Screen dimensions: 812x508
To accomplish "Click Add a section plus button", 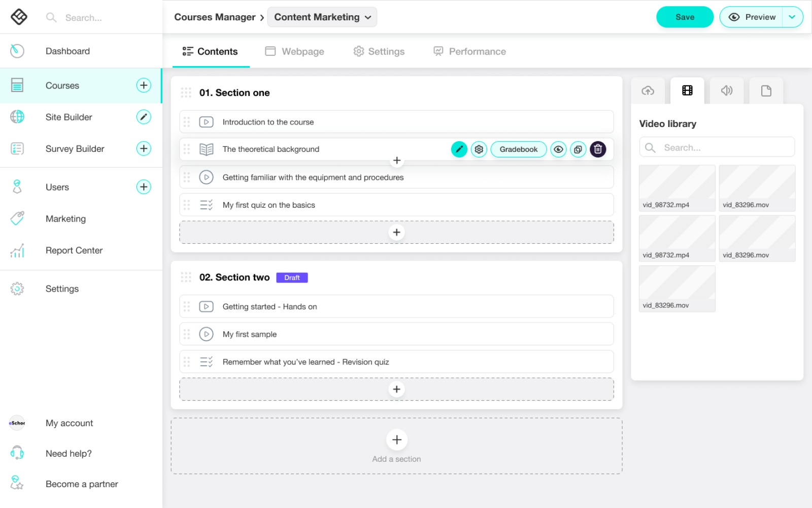I will pyautogui.click(x=397, y=440).
